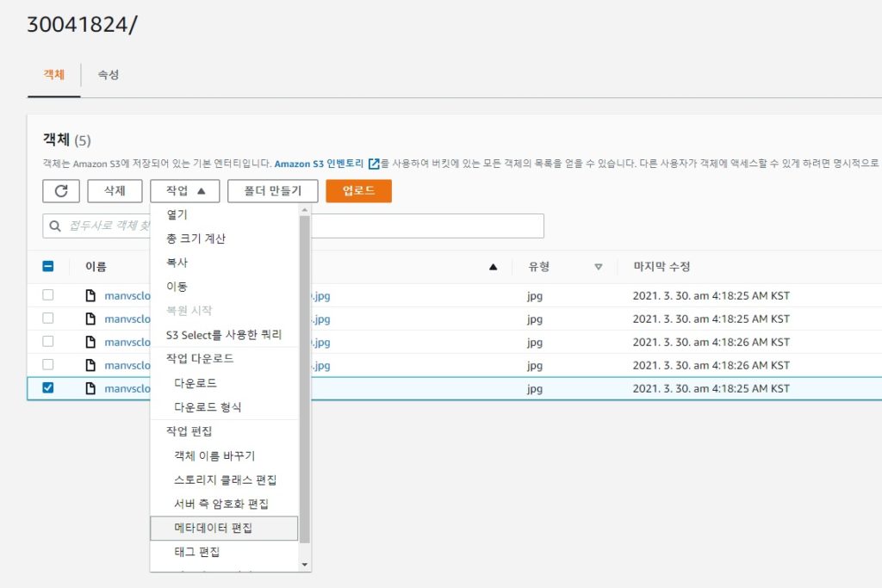The height and width of the screenshot is (588, 882).
Task: Switch to the 속성 tab
Action: pos(109,75)
